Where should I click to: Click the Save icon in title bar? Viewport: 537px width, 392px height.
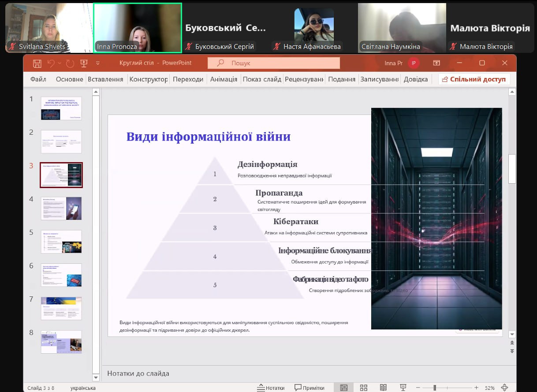coord(37,63)
